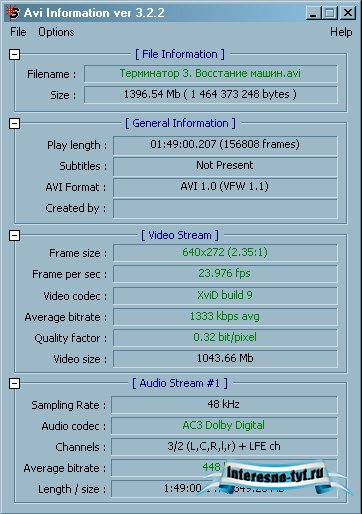Minimize the Avi Information window
362x514 pixels.
313,13
